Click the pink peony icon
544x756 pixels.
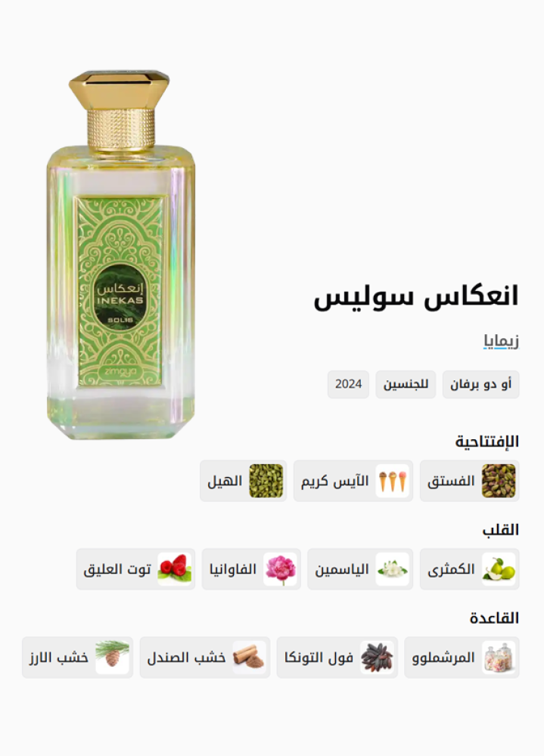coord(280,569)
